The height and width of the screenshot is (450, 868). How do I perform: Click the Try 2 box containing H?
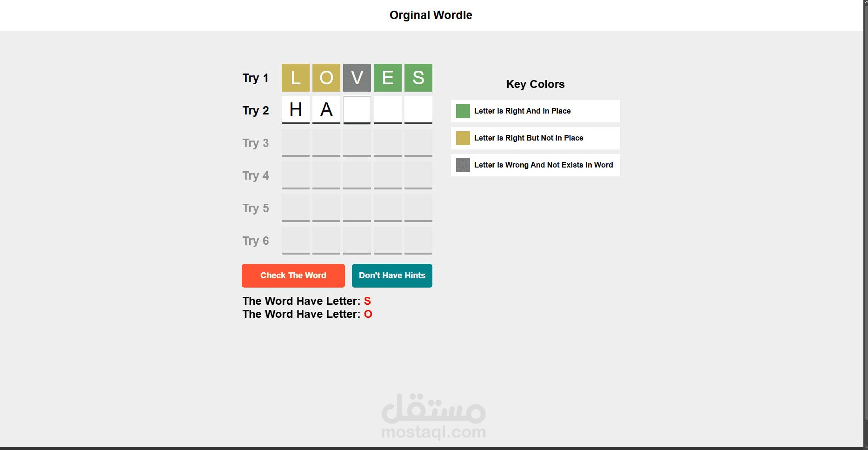295,110
